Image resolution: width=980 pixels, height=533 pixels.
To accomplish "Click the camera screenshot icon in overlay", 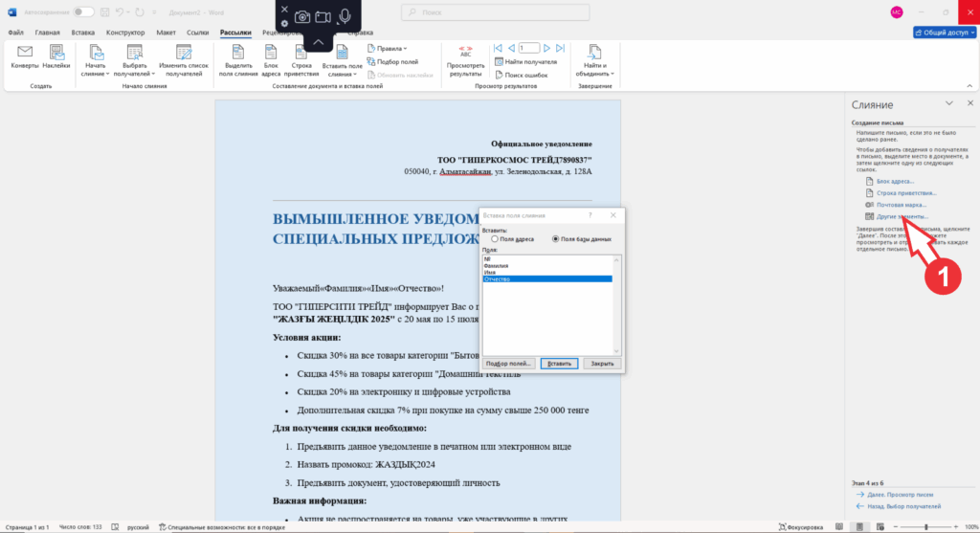I will coord(302,17).
